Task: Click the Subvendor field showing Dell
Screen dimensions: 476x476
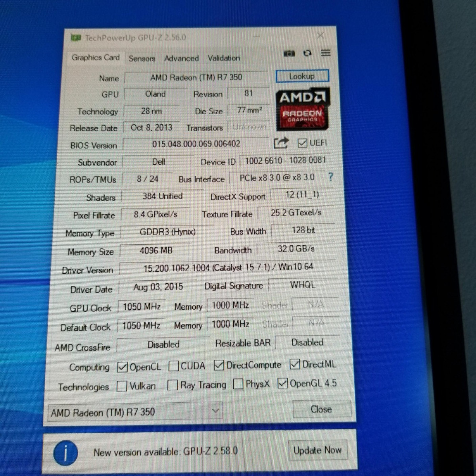Action: pos(158,162)
